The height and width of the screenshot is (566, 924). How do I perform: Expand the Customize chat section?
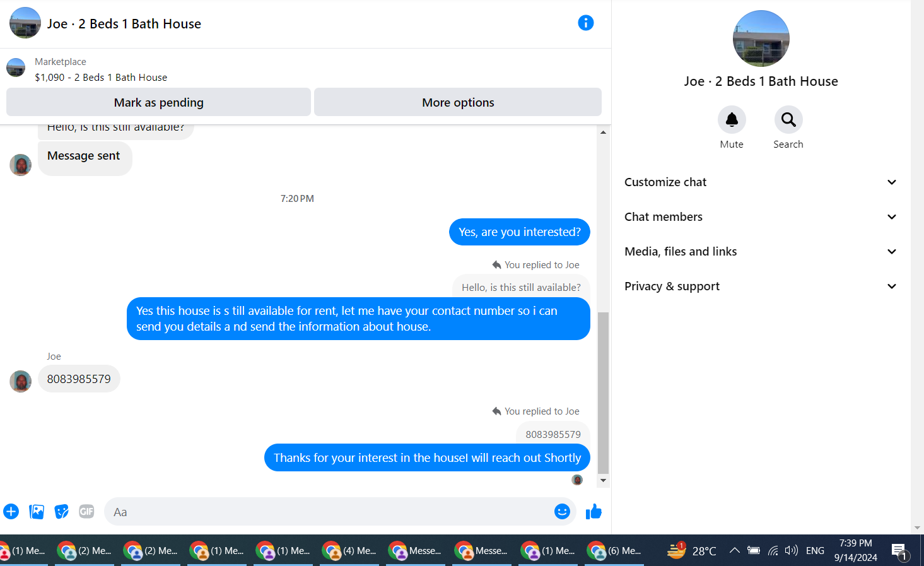point(761,182)
